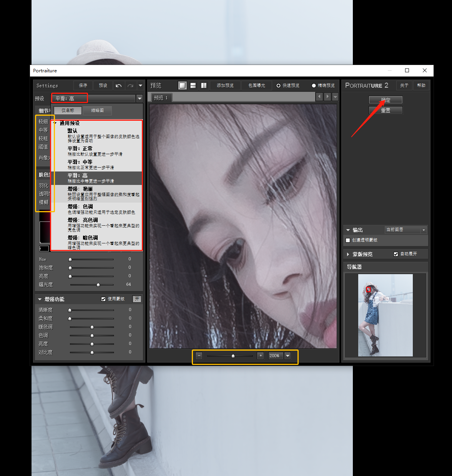This screenshot has height=476, width=452.
Task: Toggle the 创建透明蒙版 checkbox
Action: 348,240
